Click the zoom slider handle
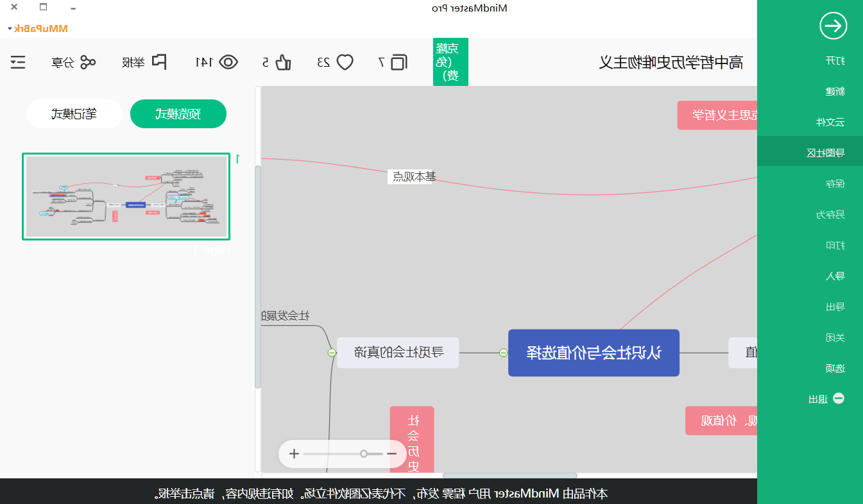Viewport: 863px width, 504px height. tap(364, 454)
